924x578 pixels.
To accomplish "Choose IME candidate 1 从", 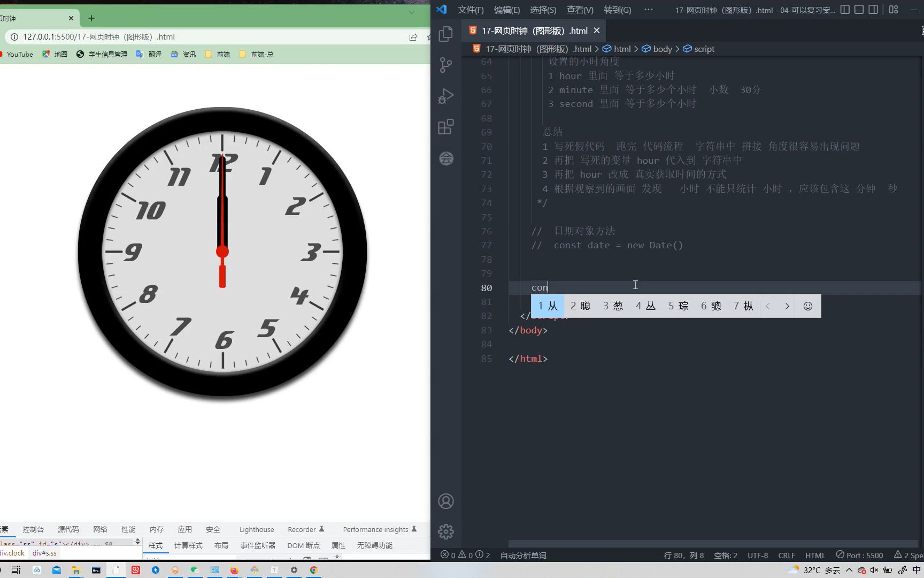I will (x=548, y=306).
